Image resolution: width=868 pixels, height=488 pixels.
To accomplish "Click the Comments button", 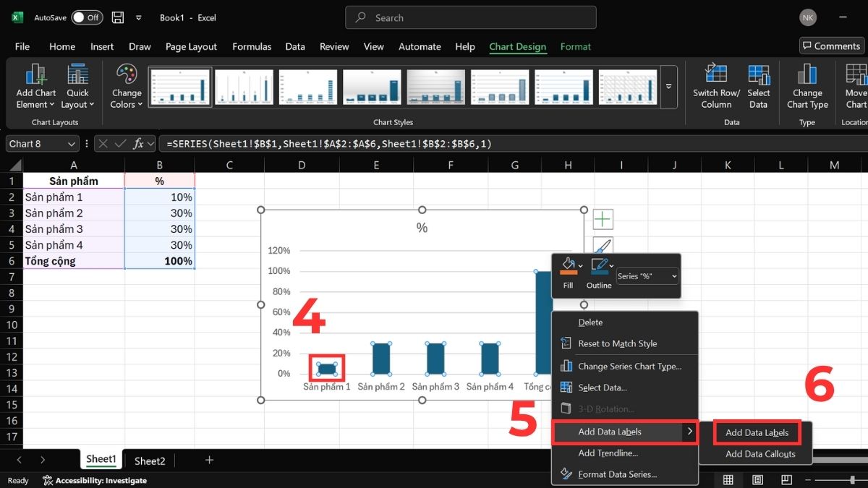I will coord(831,46).
